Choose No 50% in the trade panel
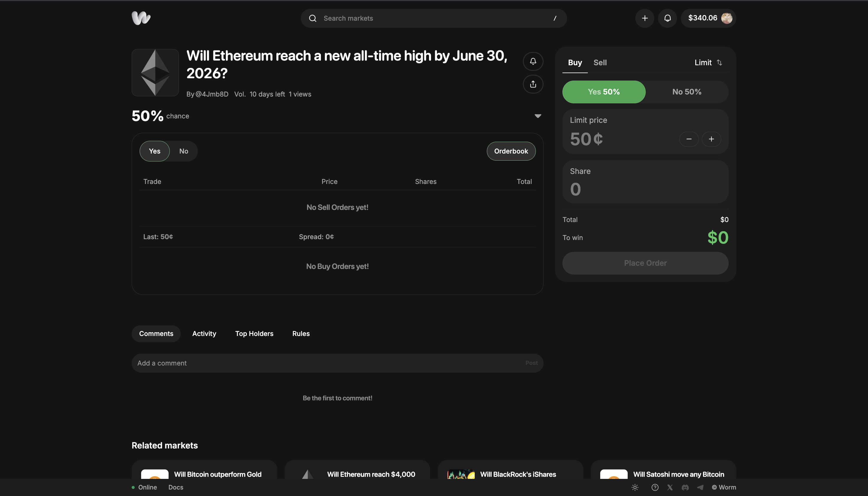 (x=687, y=92)
